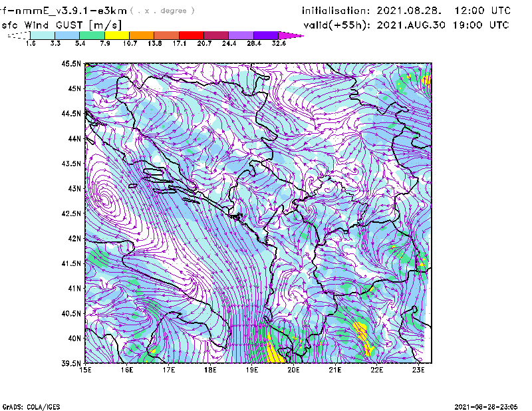Click the orange 10.7–13.8 legend swatch
The height and width of the screenshot is (411, 532).
pyautogui.click(x=142, y=35)
